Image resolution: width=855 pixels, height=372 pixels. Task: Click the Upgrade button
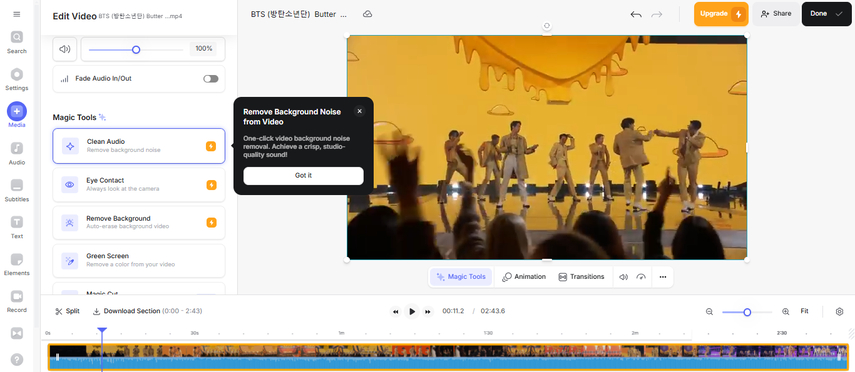(x=721, y=14)
